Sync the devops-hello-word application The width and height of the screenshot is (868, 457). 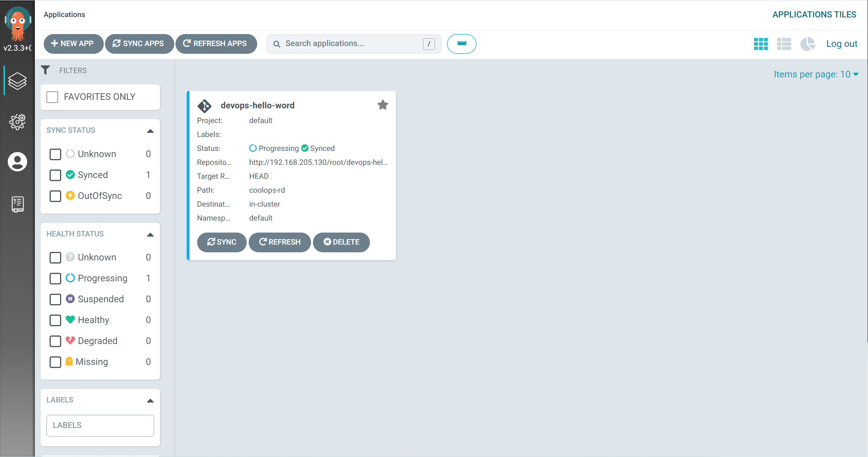pyautogui.click(x=222, y=242)
